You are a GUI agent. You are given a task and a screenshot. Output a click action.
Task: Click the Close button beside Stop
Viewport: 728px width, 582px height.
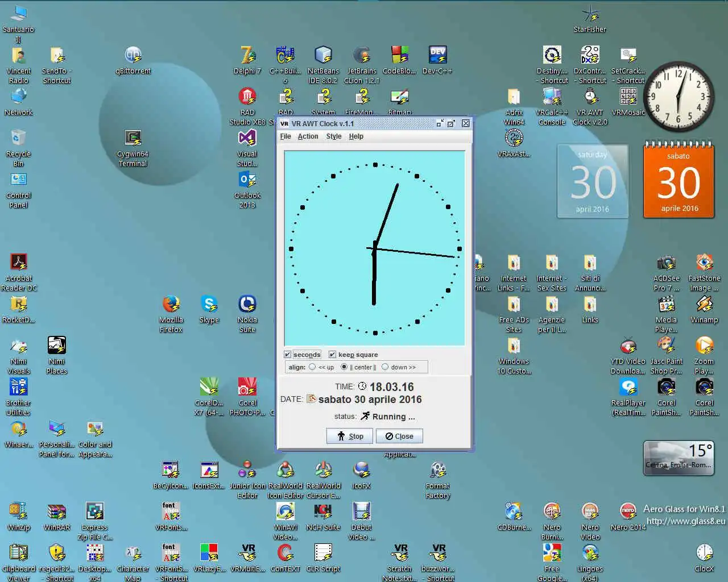[399, 436]
